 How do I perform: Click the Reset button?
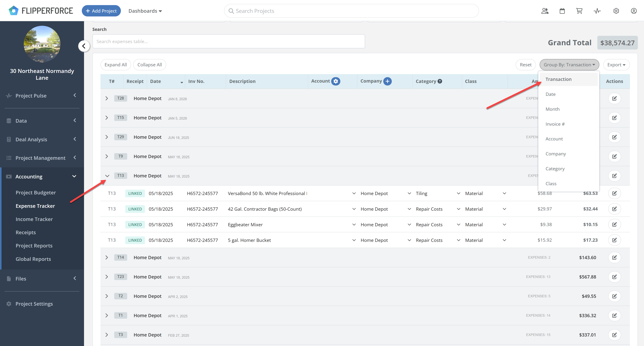point(525,65)
